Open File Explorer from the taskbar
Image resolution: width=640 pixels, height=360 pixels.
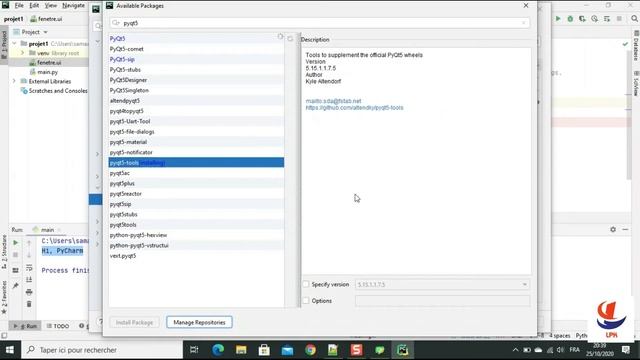coord(241,350)
